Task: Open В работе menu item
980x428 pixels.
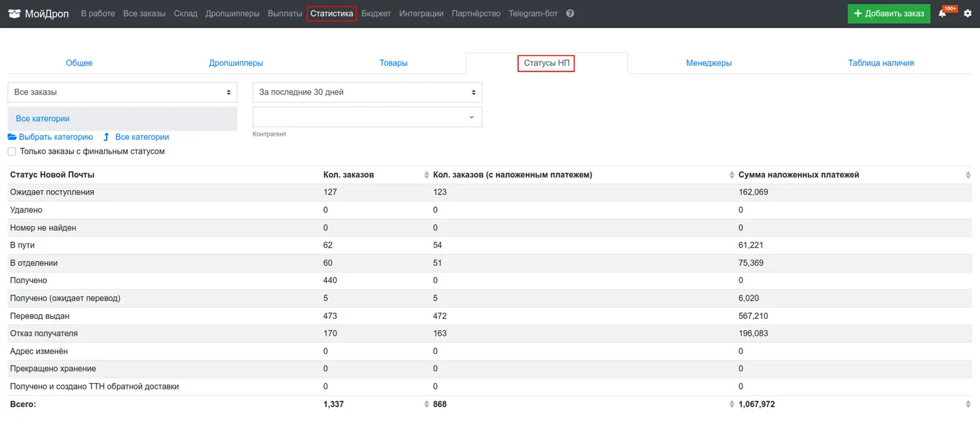Action: coord(98,13)
